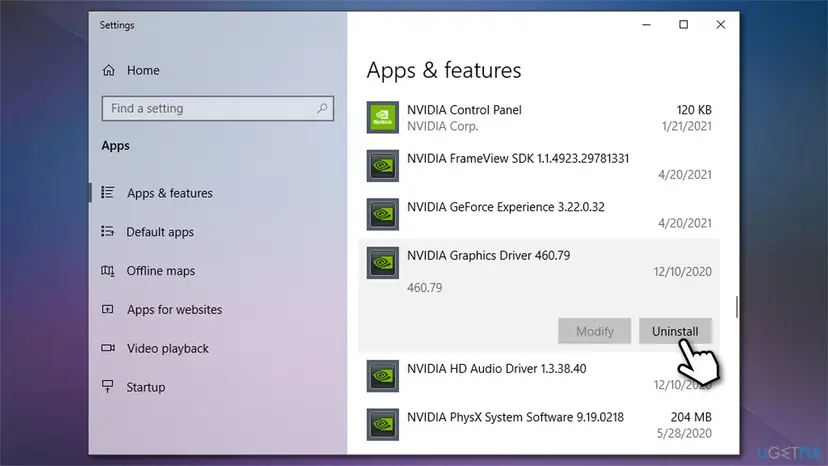828x466 pixels.
Task: Open Startup apps settings
Action: 146,387
